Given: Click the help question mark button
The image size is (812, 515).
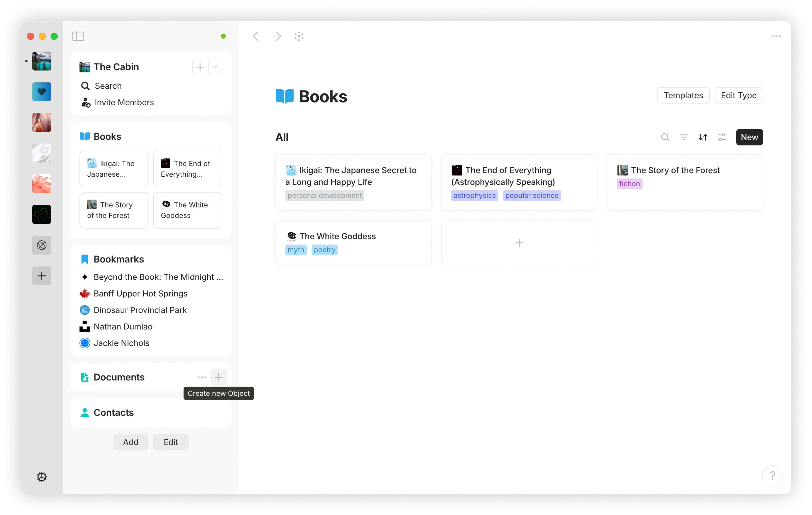Looking at the screenshot, I should [x=772, y=476].
